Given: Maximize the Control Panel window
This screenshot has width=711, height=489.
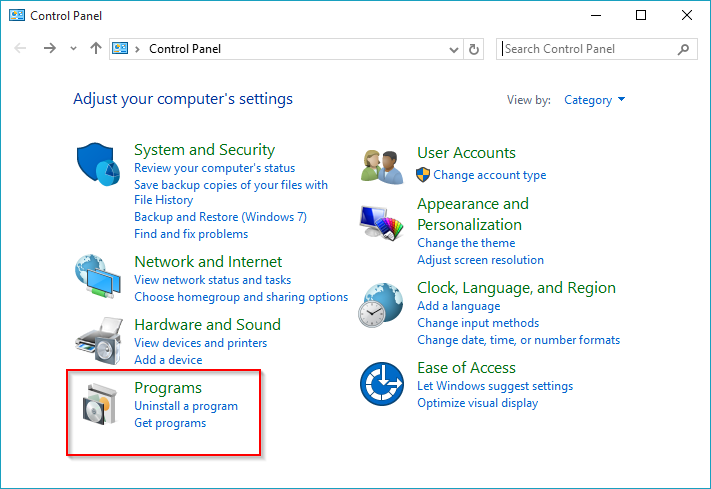Looking at the screenshot, I should click(x=641, y=15).
